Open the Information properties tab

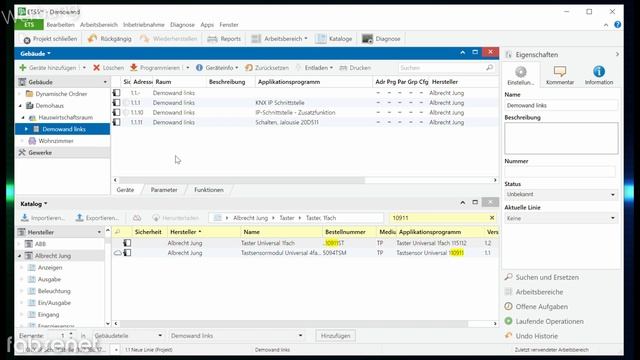[x=598, y=76]
